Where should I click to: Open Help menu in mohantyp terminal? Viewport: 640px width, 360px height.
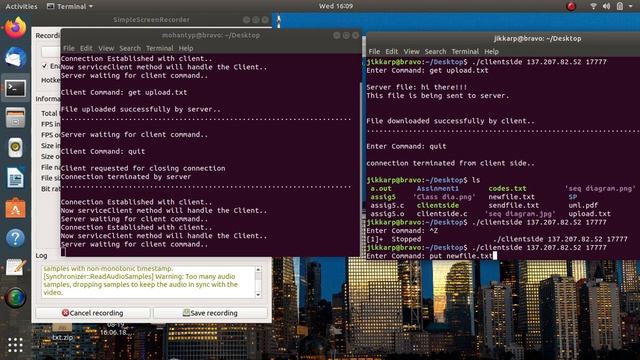[x=186, y=48]
